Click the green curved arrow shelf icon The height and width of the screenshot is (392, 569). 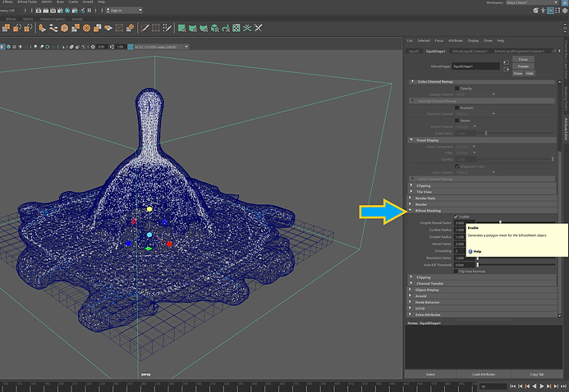pyautogui.click(x=225, y=28)
